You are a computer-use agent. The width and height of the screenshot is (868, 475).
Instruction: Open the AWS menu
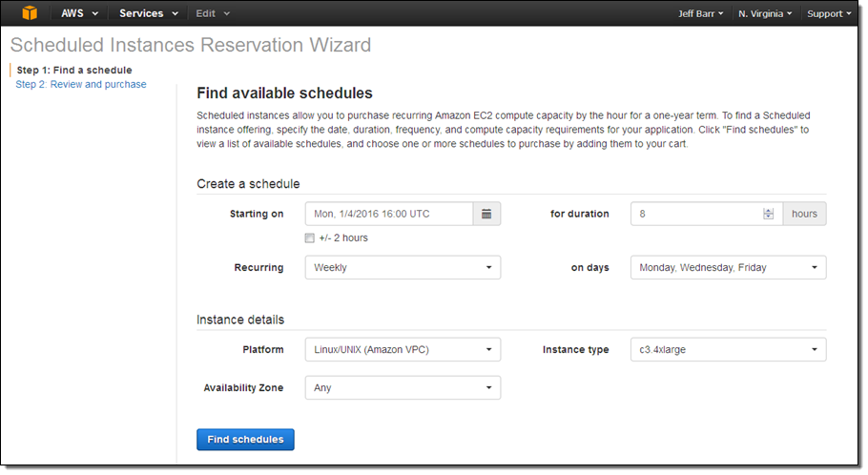[x=79, y=13]
